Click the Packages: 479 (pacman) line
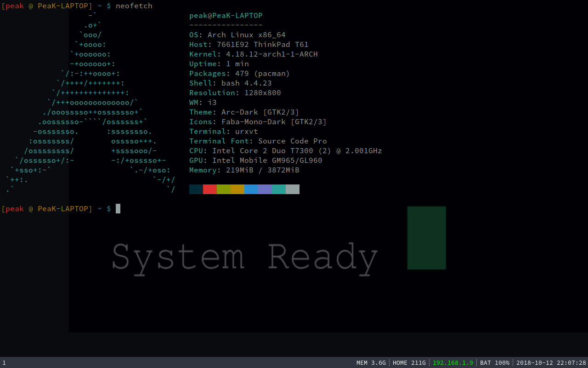 (x=240, y=74)
